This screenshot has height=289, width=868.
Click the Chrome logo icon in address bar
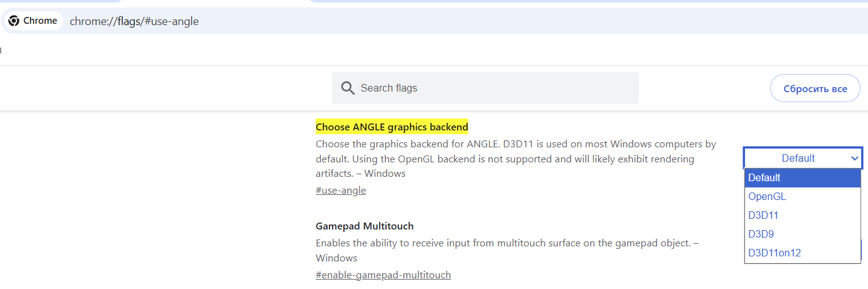tap(13, 21)
